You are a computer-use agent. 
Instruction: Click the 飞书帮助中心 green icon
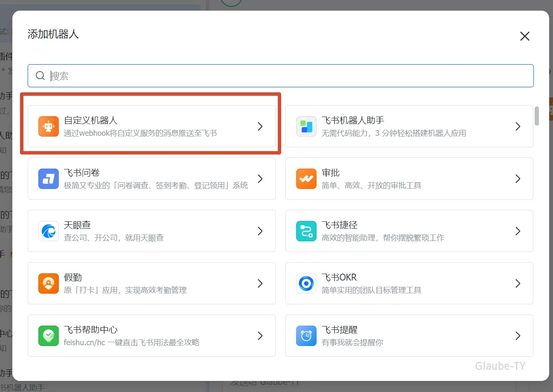click(48, 336)
